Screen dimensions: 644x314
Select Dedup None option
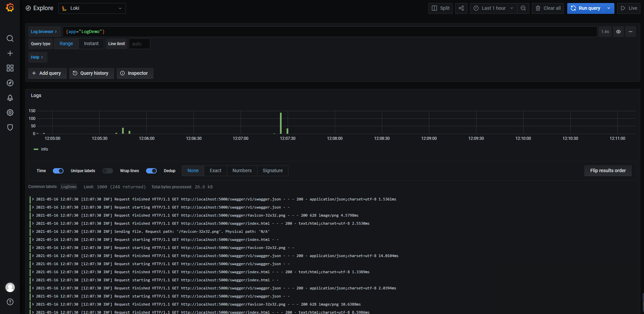193,171
